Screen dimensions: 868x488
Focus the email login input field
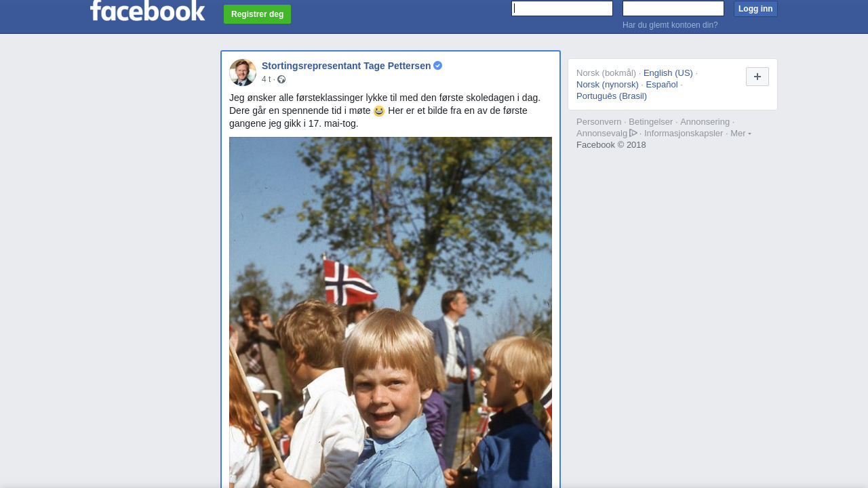click(562, 9)
